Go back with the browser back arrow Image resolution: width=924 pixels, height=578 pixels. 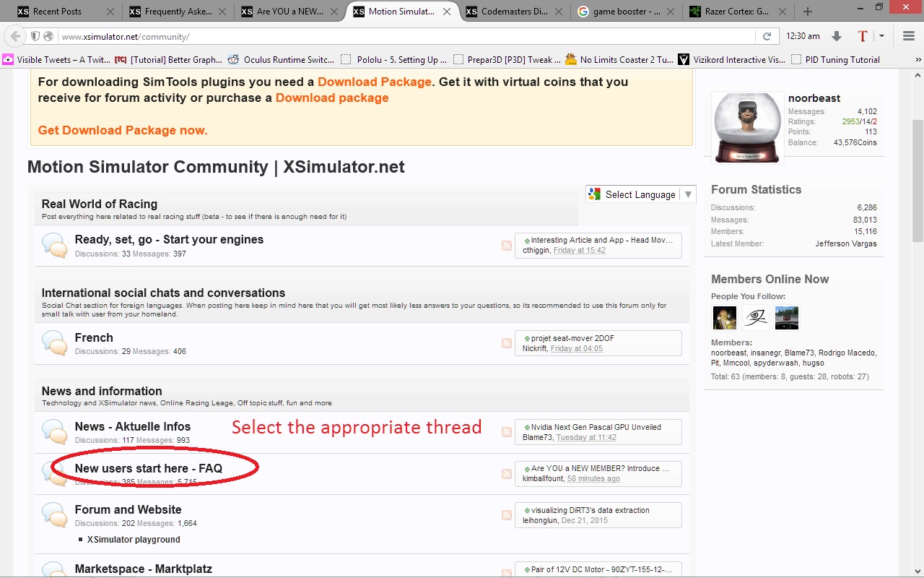tap(15, 36)
